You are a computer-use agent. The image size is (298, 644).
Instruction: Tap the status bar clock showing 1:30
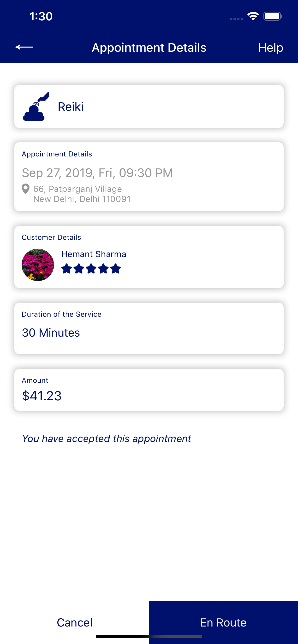(x=41, y=17)
